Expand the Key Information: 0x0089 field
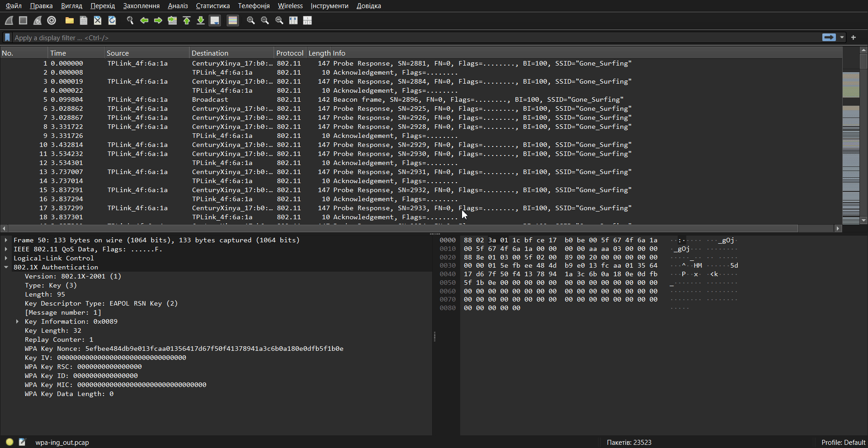 click(17, 321)
